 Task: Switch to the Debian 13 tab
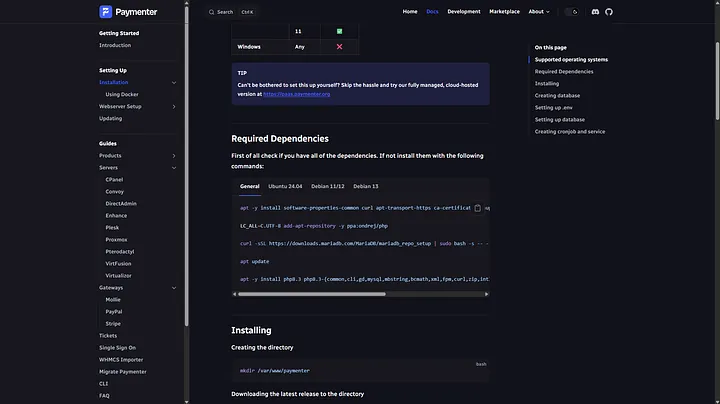click(x=366, y=186)
